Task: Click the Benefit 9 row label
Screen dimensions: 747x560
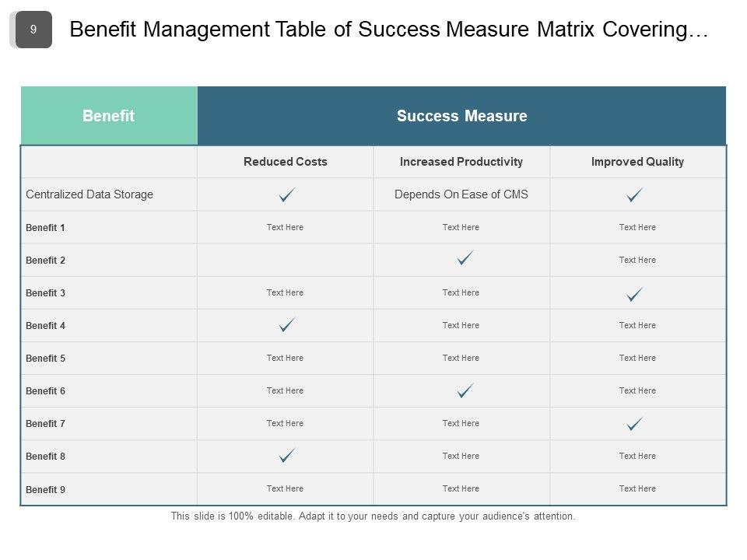Action: [46, 490]
